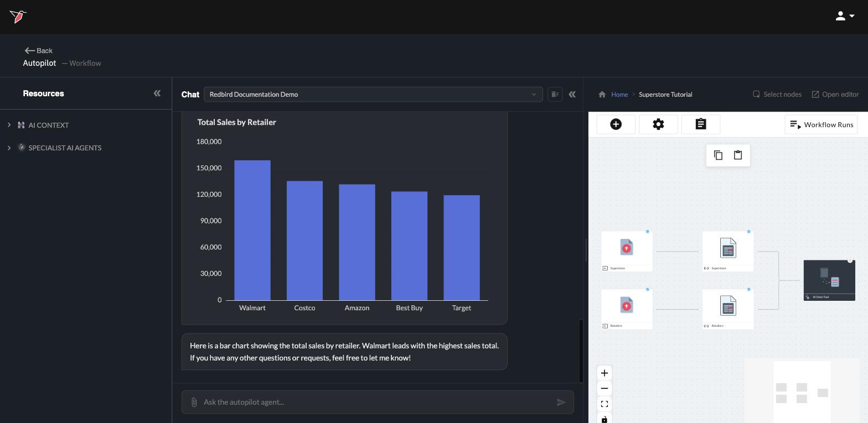Viewport: 868px width, 423px height.
Task: Activate the Select nodes option
Action: click(x=777, y=95)
